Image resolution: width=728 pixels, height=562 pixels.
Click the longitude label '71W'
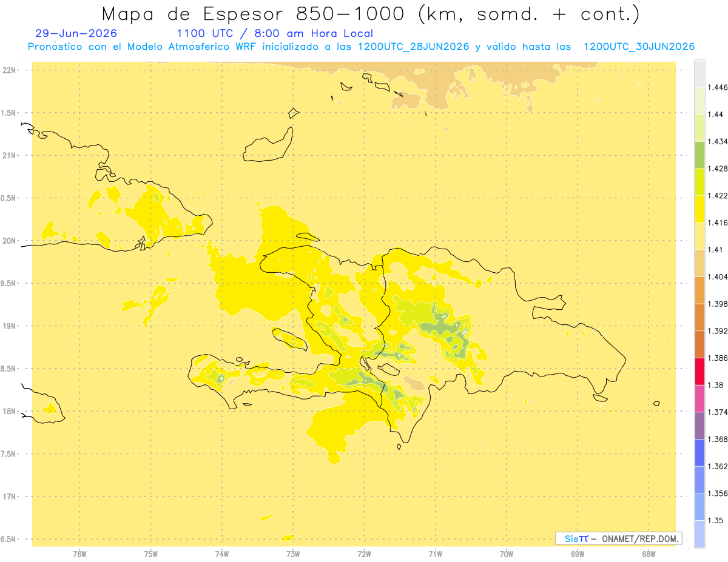435,553
